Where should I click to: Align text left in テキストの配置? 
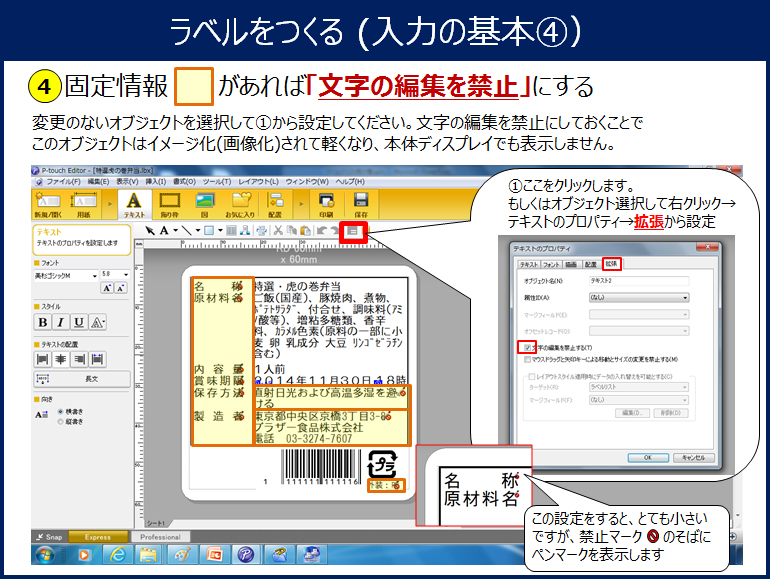[x=43, y=359]
